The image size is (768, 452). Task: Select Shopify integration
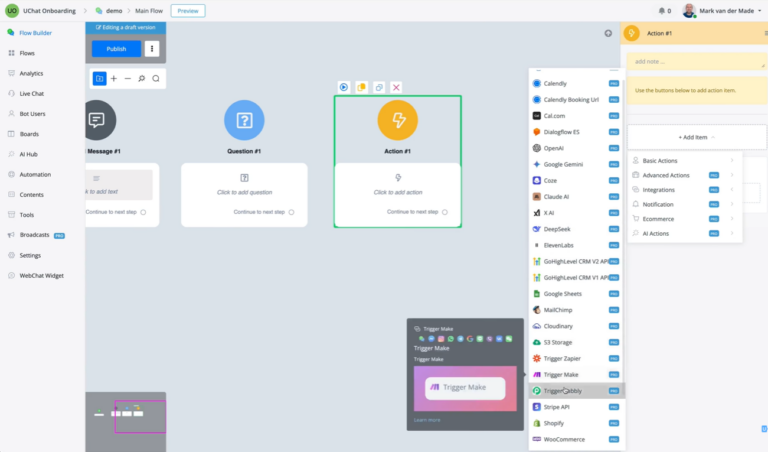(x=576, y=423)
